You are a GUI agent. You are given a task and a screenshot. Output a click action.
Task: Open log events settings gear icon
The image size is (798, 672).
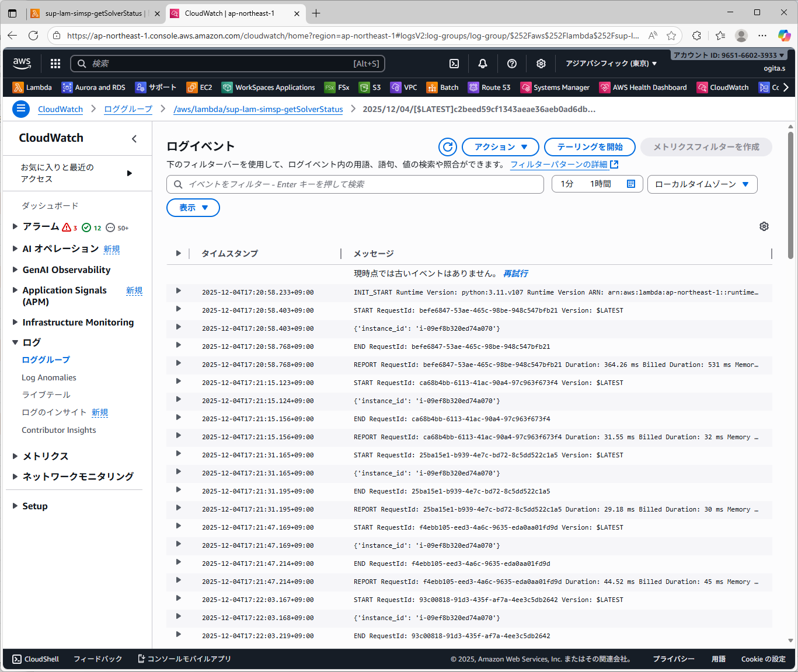point(764,226)
